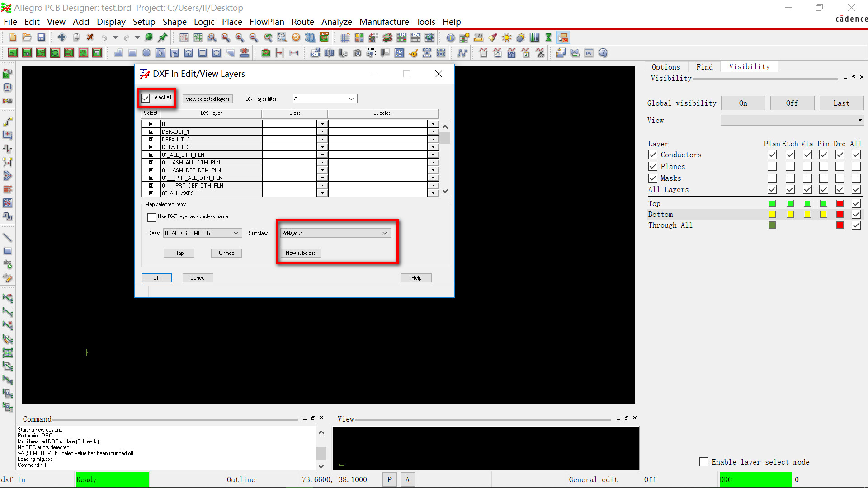The image size is (868, 488).
Task: Toggle Planes layer visibility checkbox
Action: (653, 166)
